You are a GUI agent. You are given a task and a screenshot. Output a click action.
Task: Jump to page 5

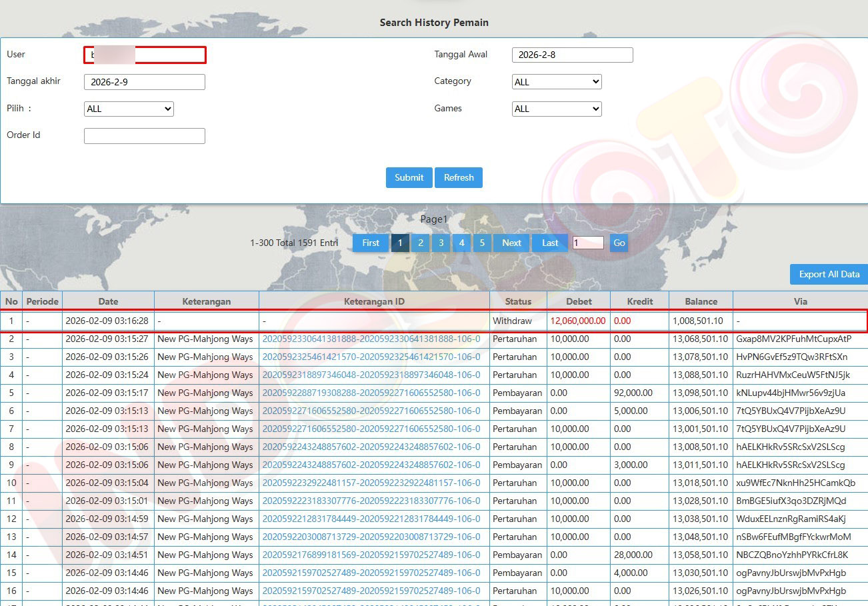(x=481, y=243)
